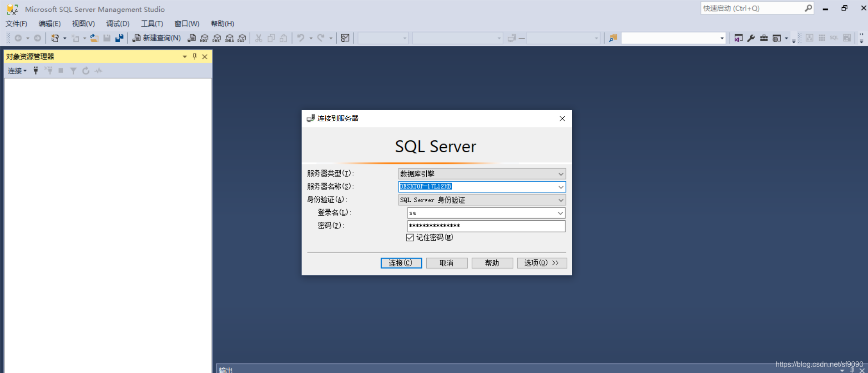The height and width of the screenshot is (373, 868).
Task: Expand the Find combo box dropdown arrow
Action: tap(722, 38)
